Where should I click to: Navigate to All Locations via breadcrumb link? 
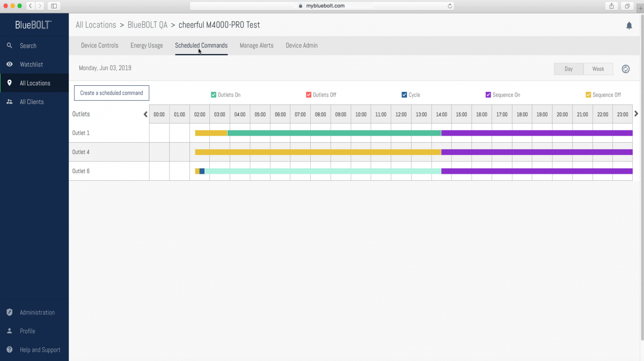pos(96,25)
